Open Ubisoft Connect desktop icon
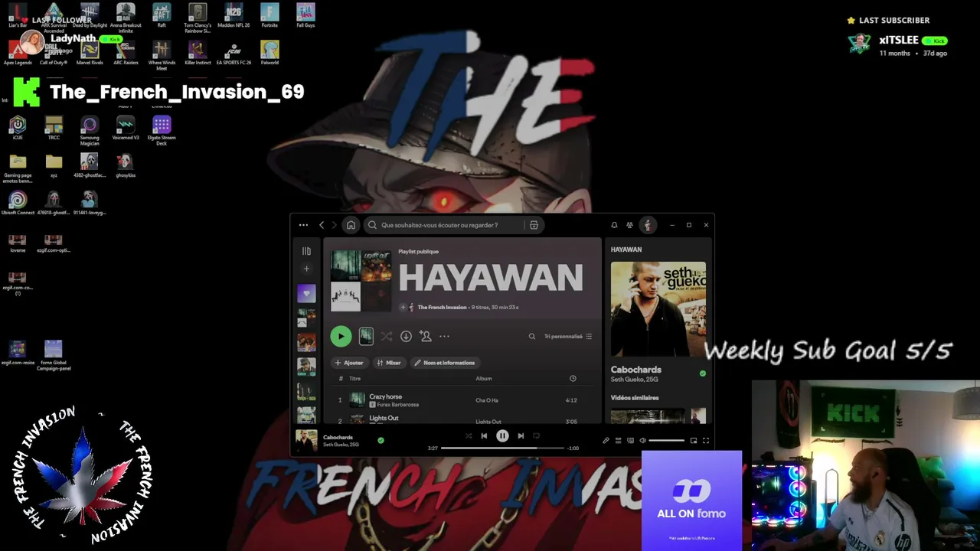This screenshot has height=551, width=980. (18, 204)
